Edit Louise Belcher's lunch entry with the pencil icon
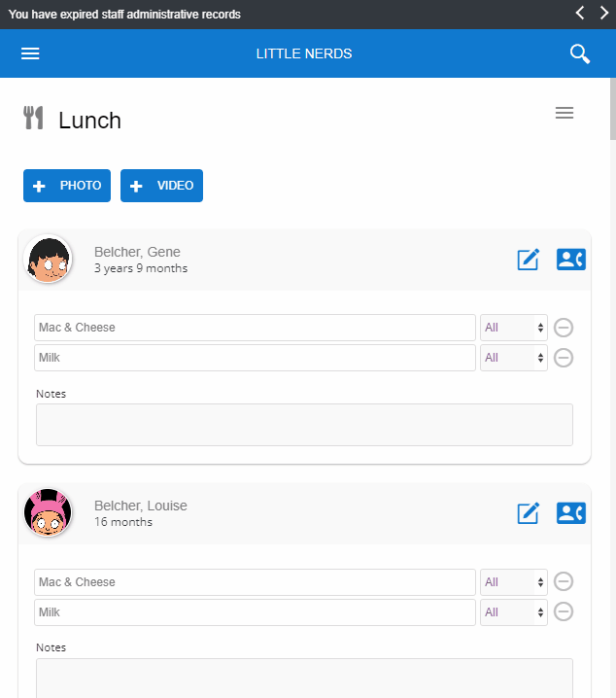Image resolution: width=616 pixels, height=698 pixels. pyautogui.click(x=528, y=513)
